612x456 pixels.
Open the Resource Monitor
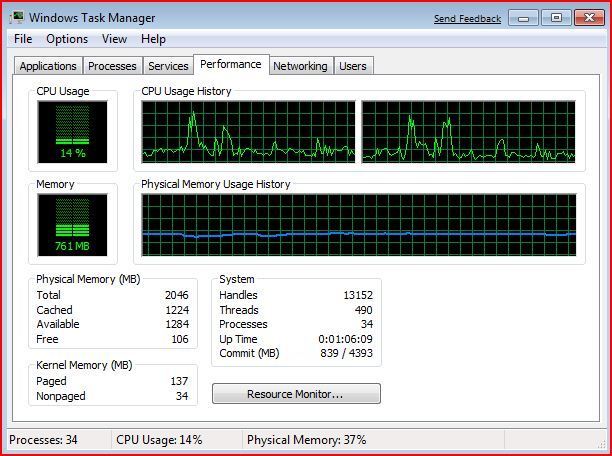pyautogui.click(x=296, y=394)
